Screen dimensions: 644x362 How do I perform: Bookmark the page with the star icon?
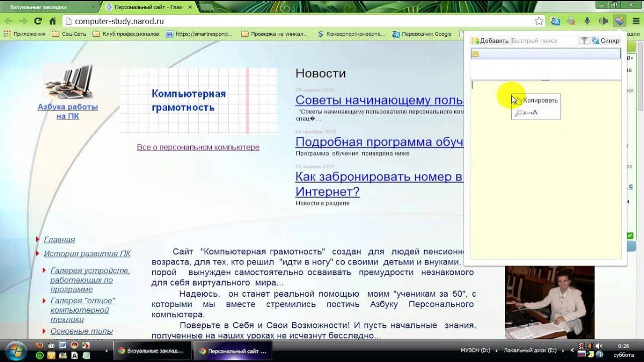pos(539,21)
